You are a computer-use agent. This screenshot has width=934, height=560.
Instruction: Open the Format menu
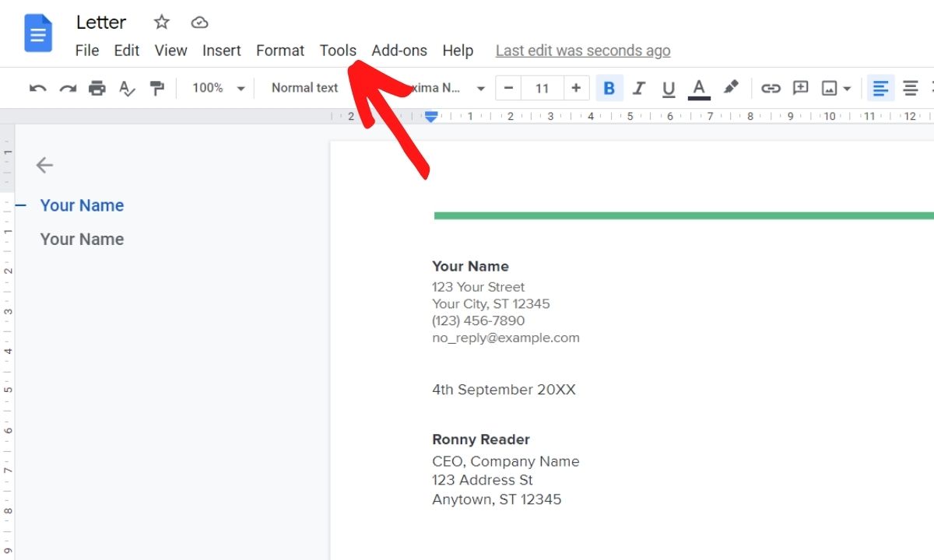tap(280, 51)
